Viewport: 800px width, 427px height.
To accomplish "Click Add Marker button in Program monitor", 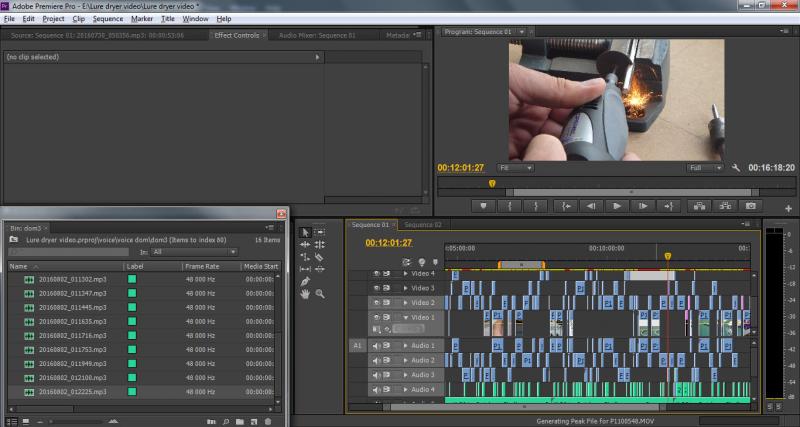I will [484, 206].
